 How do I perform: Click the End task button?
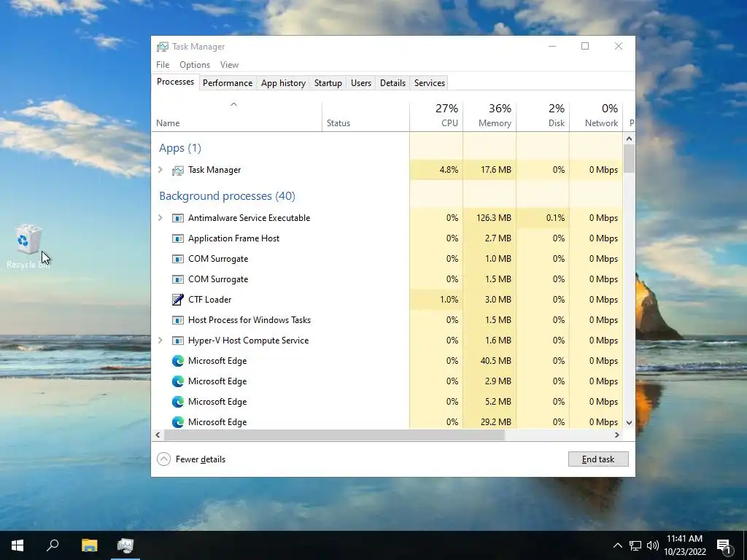598,459
